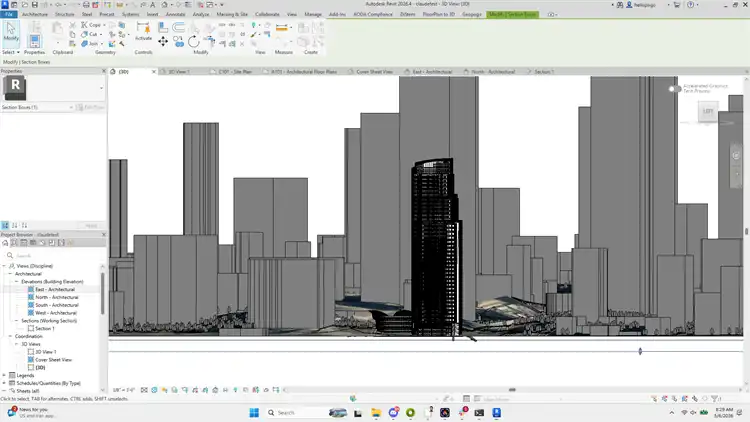This screenshot has width=750, height=422.
Task: Close the {3D} view tab
Action: point(154,72)
